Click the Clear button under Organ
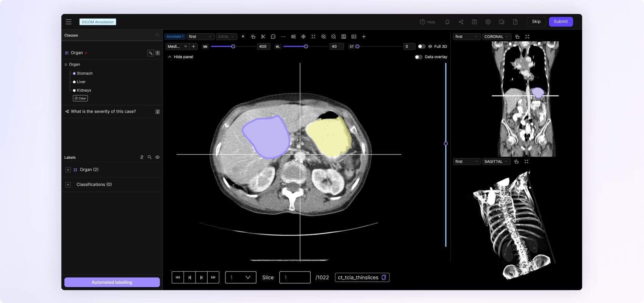 pyautogui.click(x=80, y=98)
